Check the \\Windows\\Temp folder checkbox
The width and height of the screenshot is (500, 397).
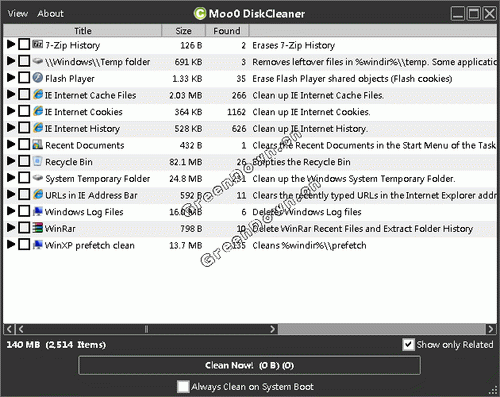24,61
